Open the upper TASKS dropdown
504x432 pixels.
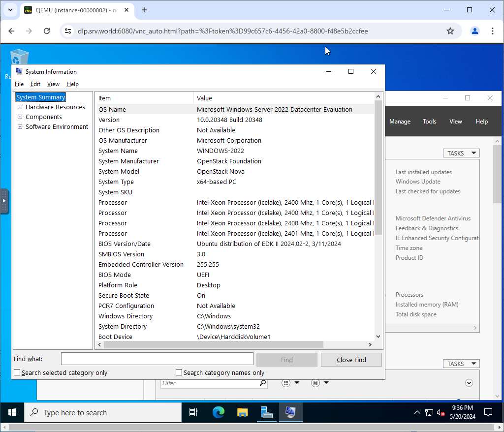tap(461, 153)
